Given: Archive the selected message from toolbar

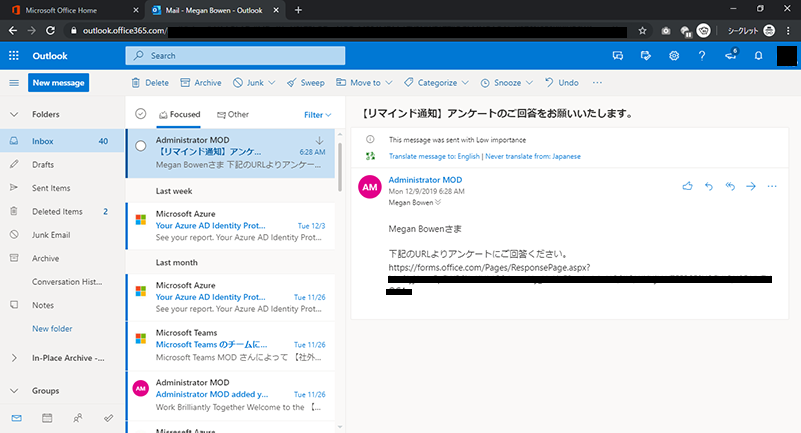Looking at the screenshot, I should pyautogui.click(x=201, y=83).
